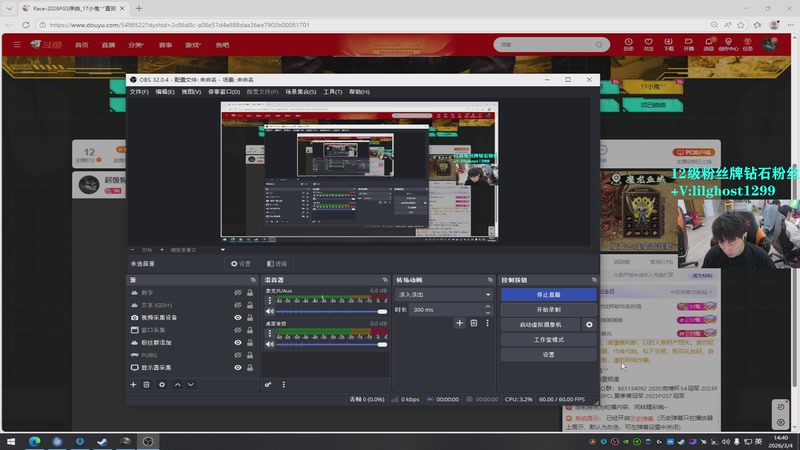
Task: Open 工具(T) menu in OBS
Action: 333,92
